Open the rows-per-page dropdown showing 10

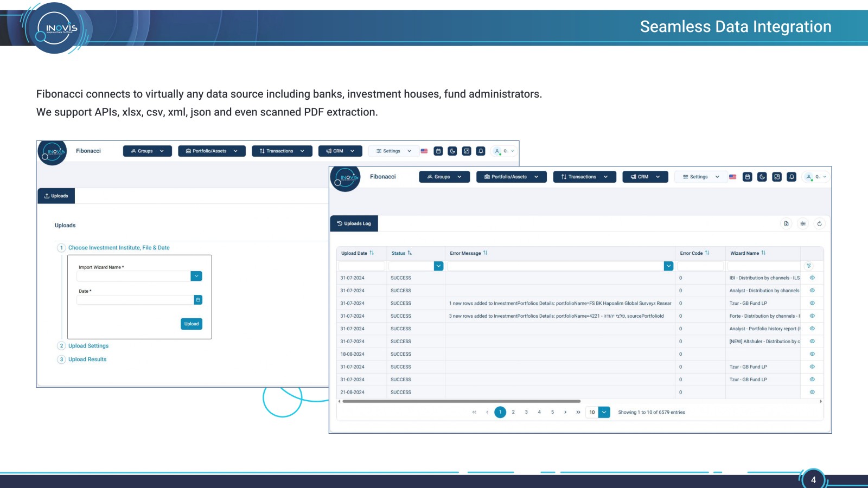coord(598,412)
